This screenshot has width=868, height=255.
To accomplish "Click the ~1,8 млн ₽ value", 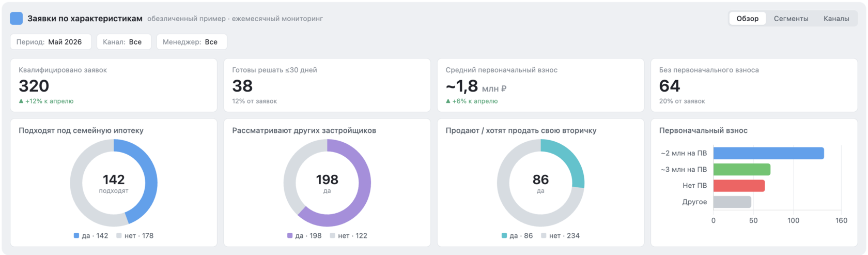I will click(x=476, y=86).
